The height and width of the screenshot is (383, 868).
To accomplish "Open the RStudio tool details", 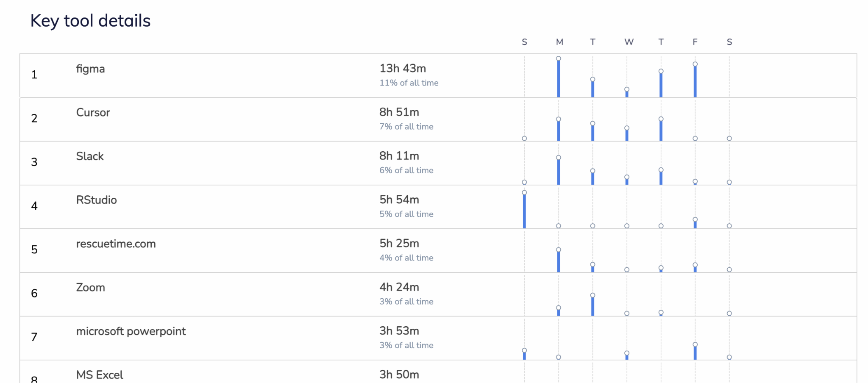I will click(x=96, y=200).
